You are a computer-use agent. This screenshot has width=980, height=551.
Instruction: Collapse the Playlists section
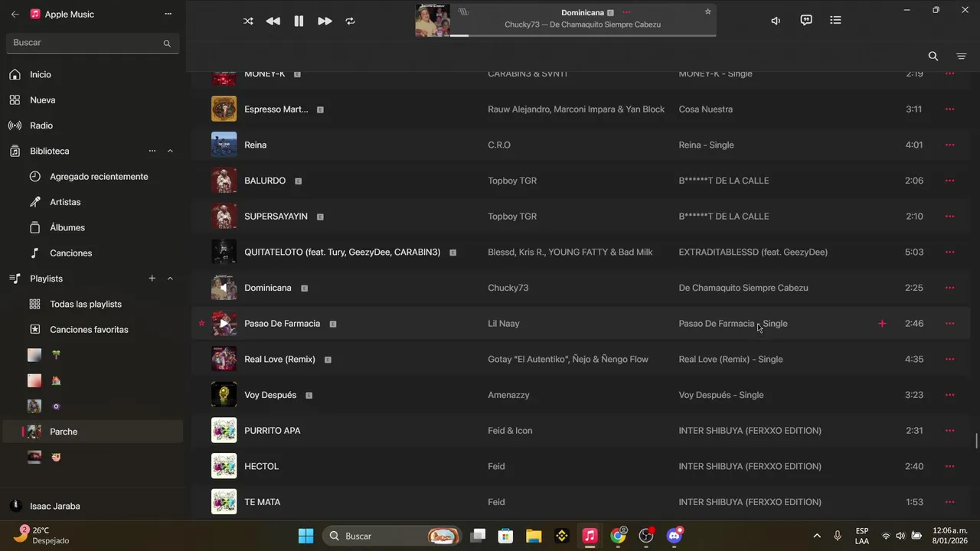tap(170, 279)
